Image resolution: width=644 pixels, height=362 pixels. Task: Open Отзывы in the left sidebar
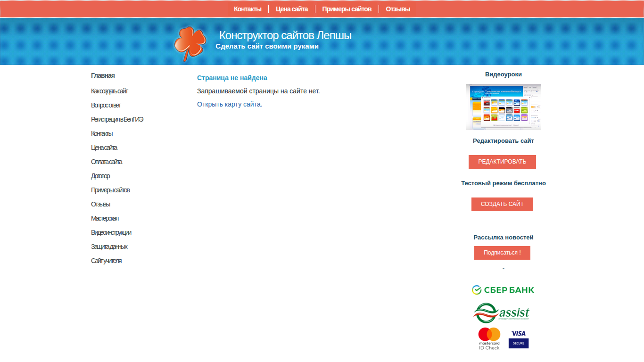click(100, 204)
